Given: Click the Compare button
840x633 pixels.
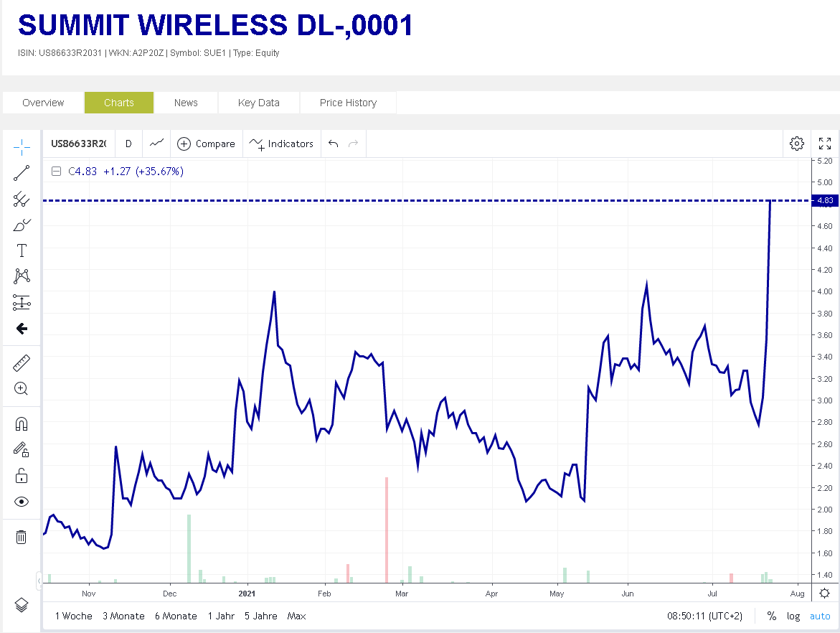Looking at the screenshot, I should (207, 144).
